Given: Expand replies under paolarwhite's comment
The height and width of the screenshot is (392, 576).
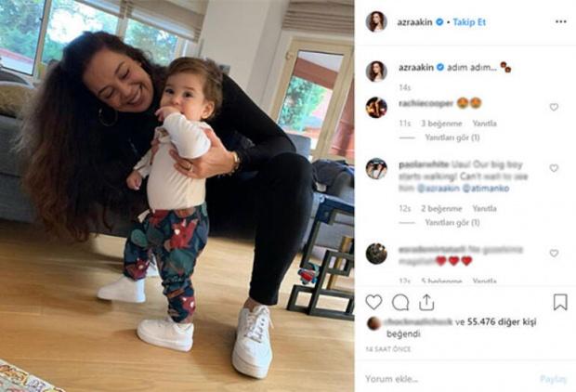Looking at the screenshot, I should pyautogui.click(x=452, y=222).
